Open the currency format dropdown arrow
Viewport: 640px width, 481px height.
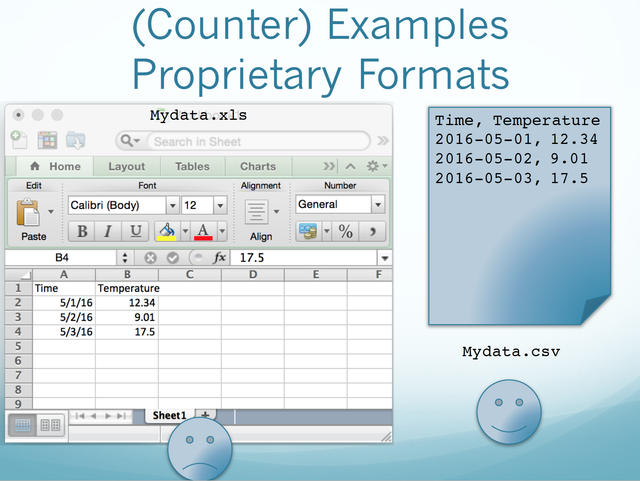pyautogui.click(x=327, y=232)
